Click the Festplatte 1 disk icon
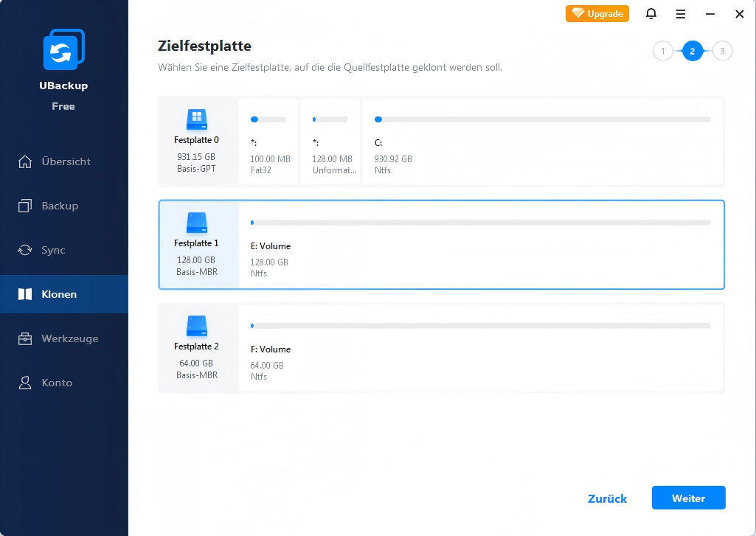The image size is (756, 536). point(196,220)
